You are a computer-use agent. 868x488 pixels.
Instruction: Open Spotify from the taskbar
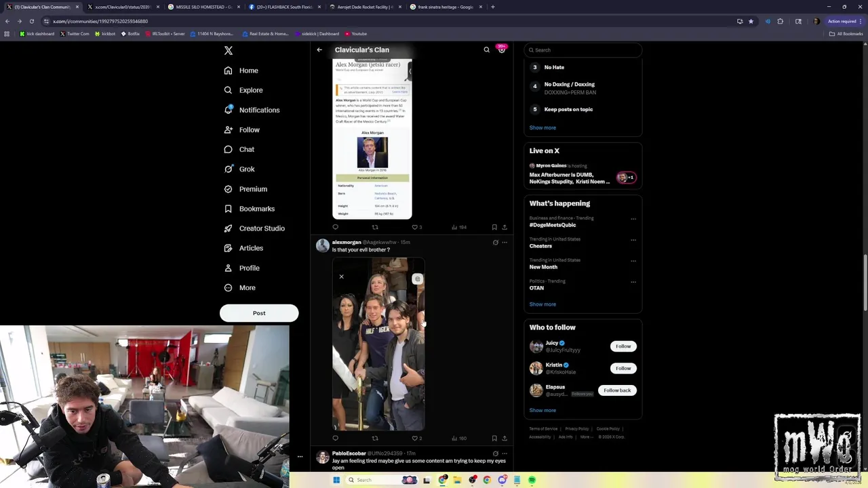tap(532, 480)
